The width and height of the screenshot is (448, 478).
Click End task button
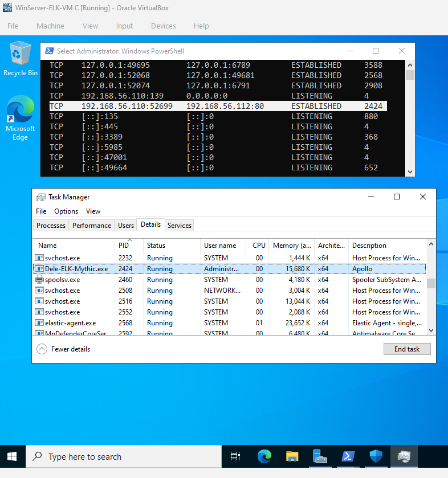pos(407,349)
